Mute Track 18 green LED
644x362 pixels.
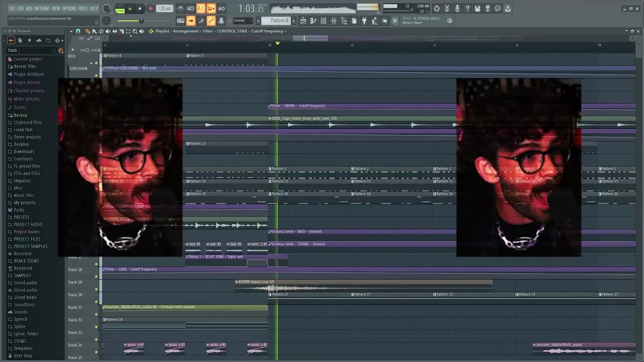point(96,276)
